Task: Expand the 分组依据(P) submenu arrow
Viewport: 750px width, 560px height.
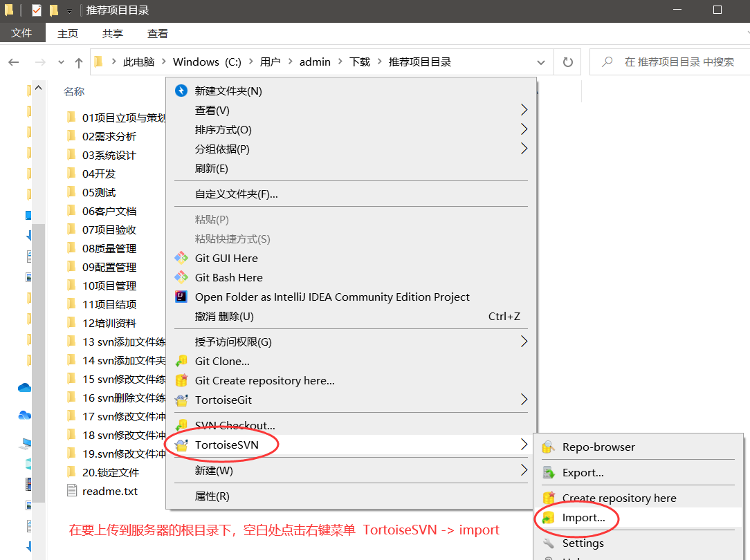Action: [524, 149]
